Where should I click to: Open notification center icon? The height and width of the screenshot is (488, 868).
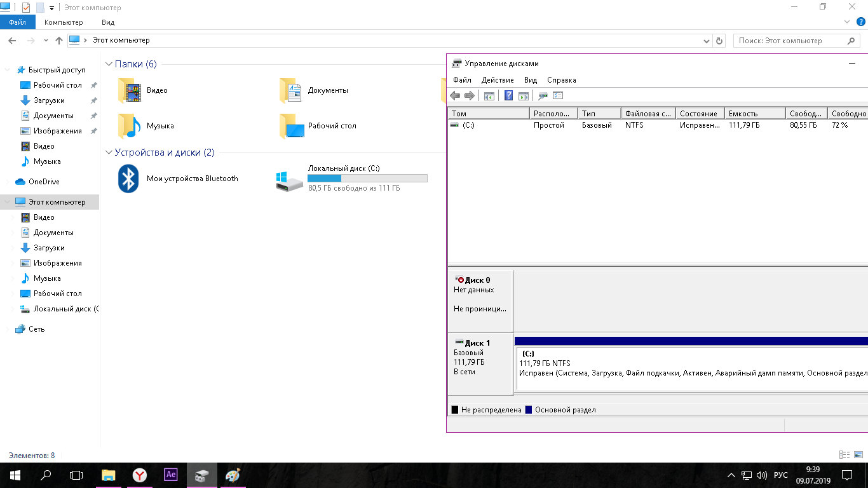(847, 475)
